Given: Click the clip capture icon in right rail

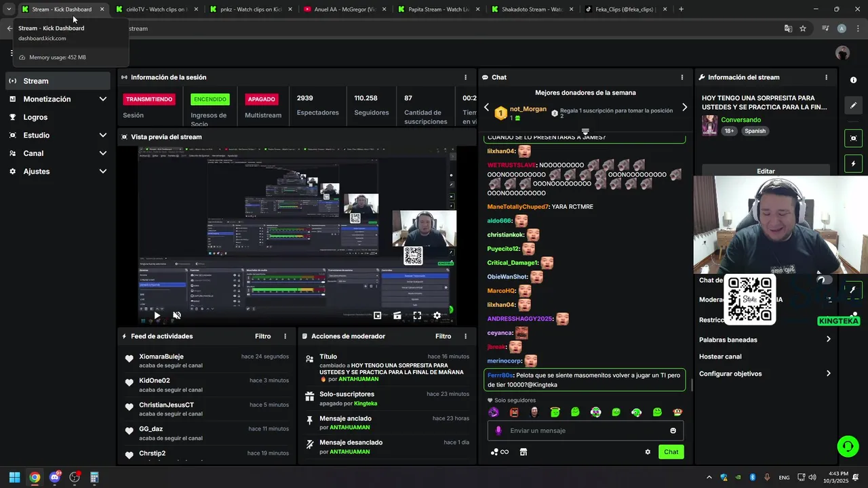Looking at the screenshot, I should 853,138.
